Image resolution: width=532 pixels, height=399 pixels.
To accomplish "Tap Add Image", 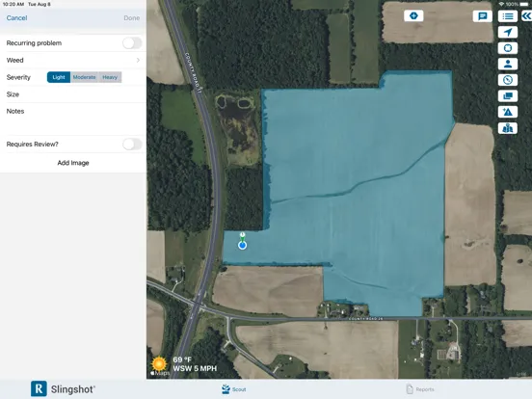I will (73, 163).
